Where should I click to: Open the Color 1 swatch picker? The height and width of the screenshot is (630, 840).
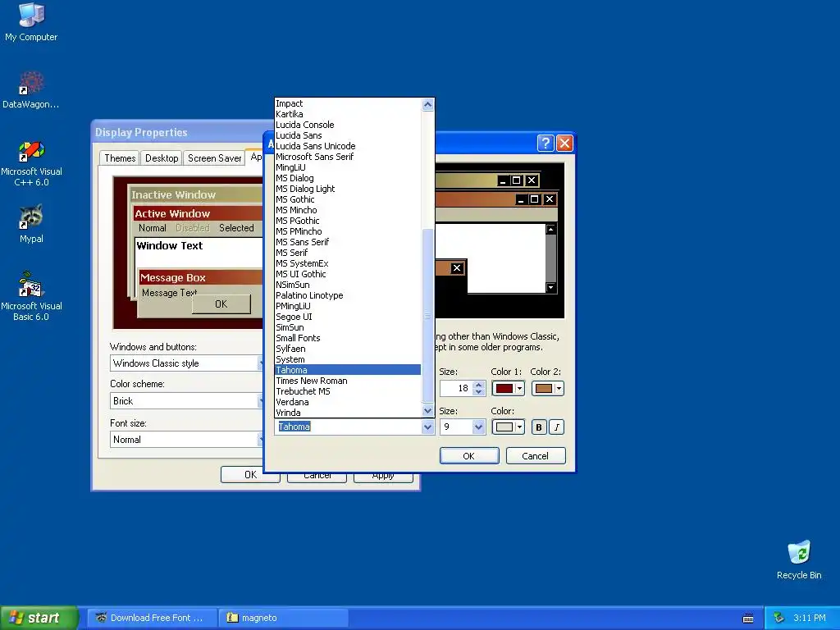(x=508, y=388)
